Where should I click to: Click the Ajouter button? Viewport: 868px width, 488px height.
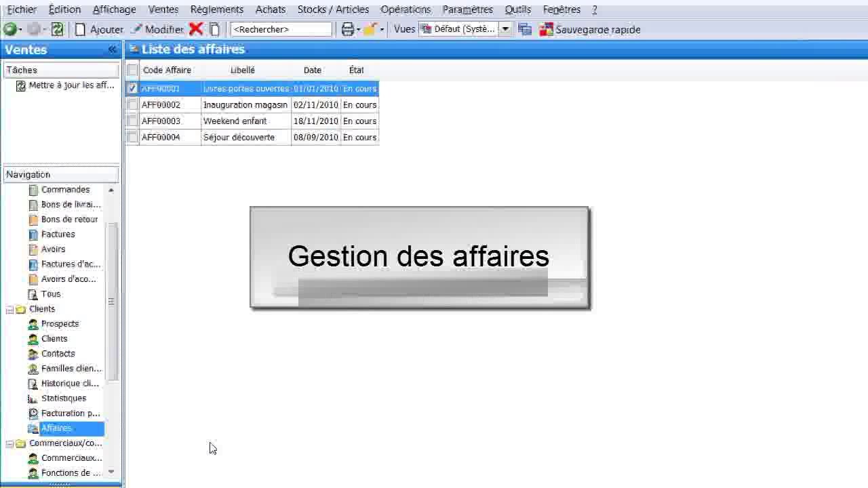click(x=99, y=29)
